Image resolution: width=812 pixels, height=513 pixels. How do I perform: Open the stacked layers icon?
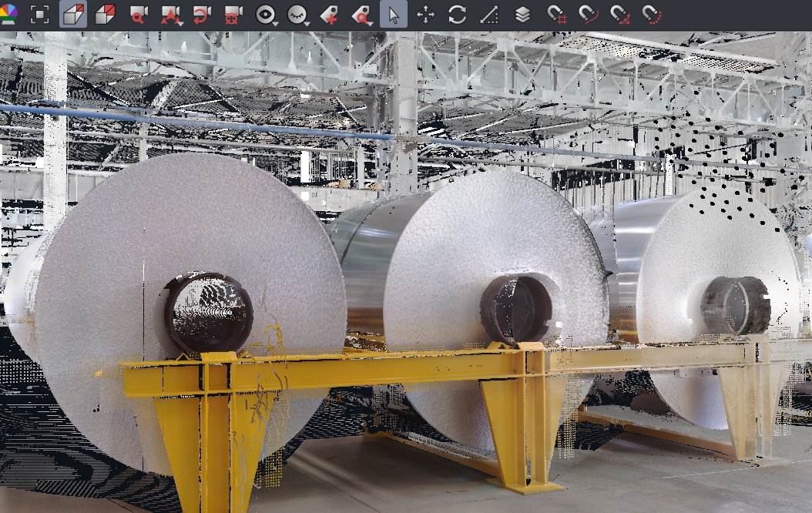pos(522,15)
